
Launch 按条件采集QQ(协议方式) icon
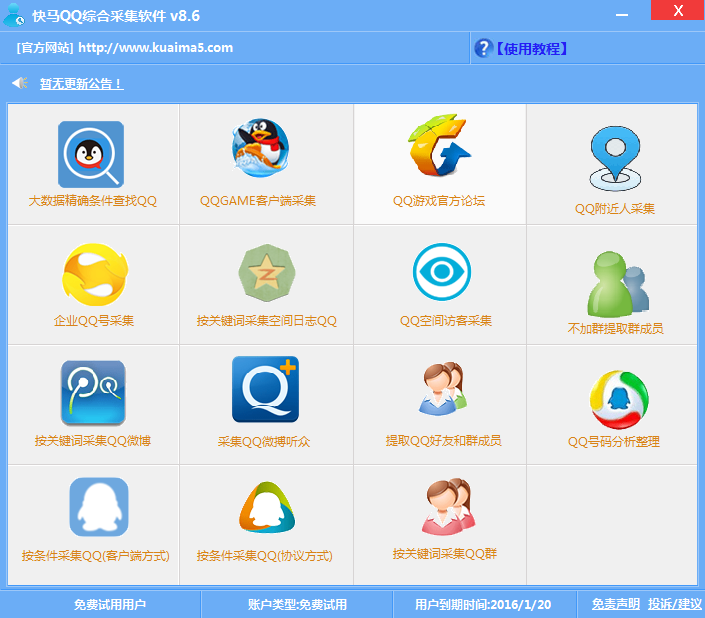click(x=267, y=508)
